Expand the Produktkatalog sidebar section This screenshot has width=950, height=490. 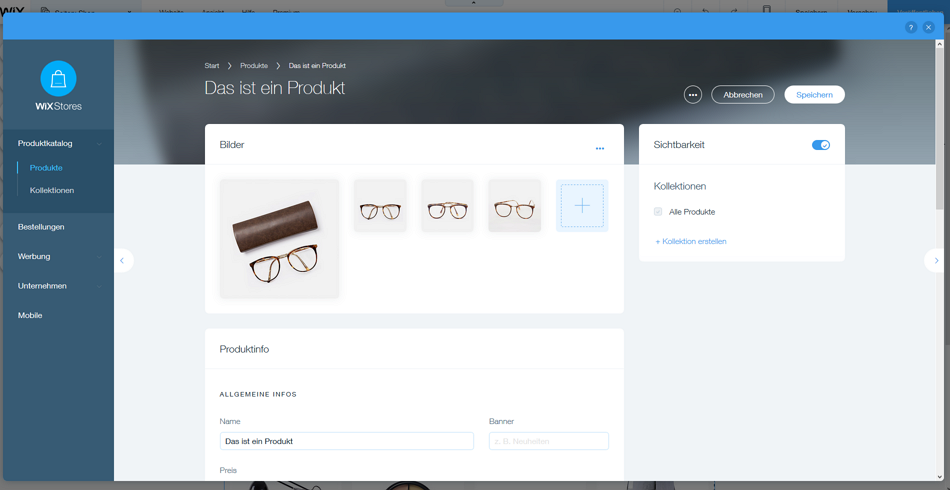point(58,143)
